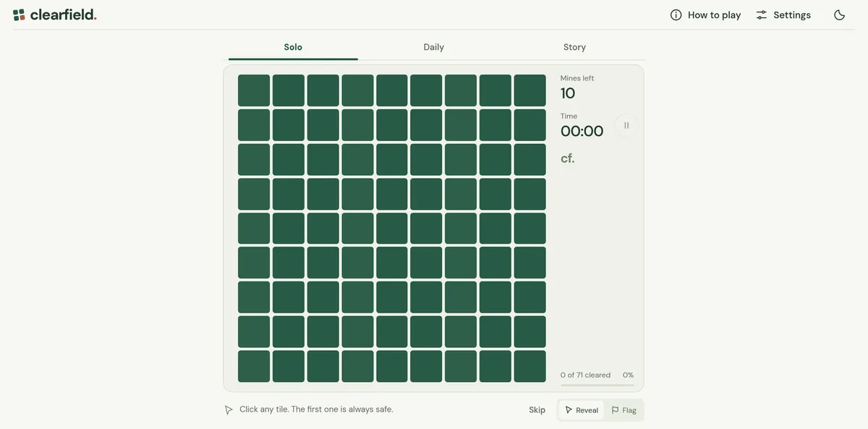868x429 pixels.
Task: Reveal the fifth row, seventh column tile
Action: 461,229
